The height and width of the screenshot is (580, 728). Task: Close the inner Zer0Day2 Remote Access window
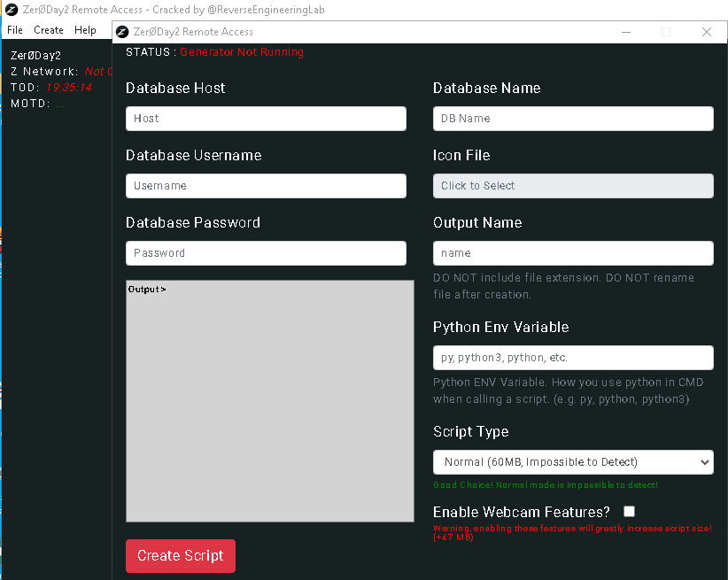706,32
